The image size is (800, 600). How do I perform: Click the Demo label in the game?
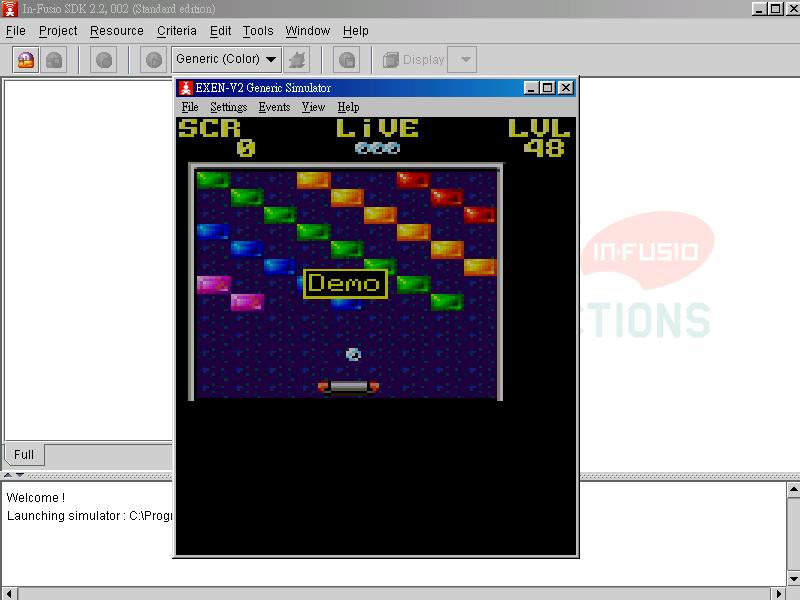pos(345,284)
